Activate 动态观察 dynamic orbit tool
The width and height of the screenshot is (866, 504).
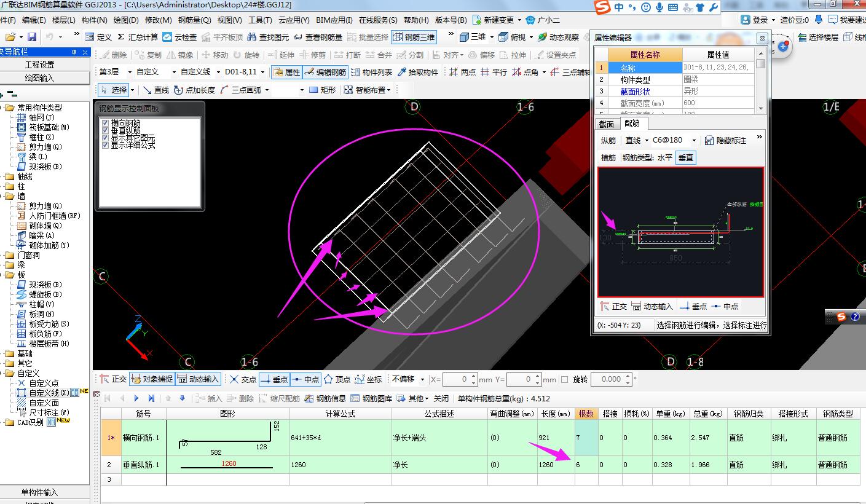[558, 37]
